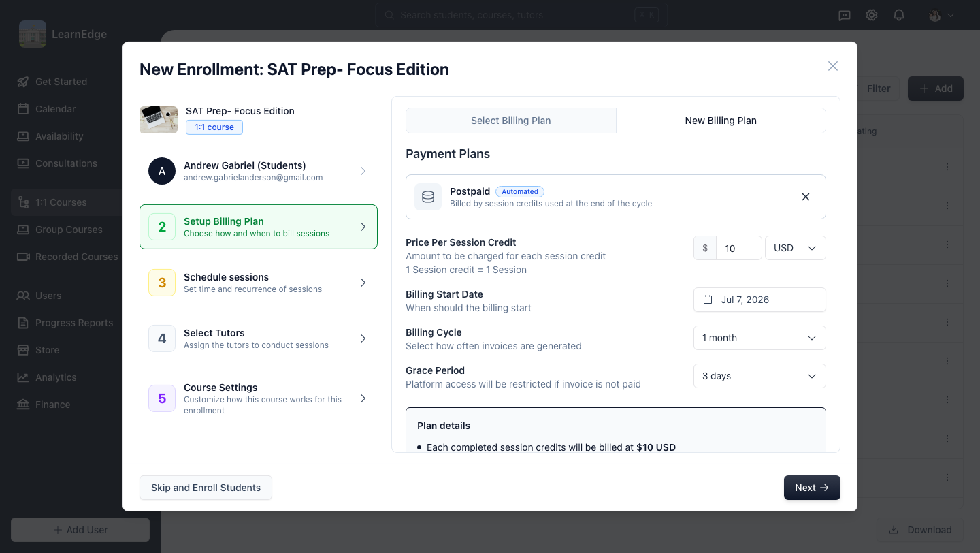Go to Schedule sessions step
The image size is (980, 553).
[x=259, y=283]
